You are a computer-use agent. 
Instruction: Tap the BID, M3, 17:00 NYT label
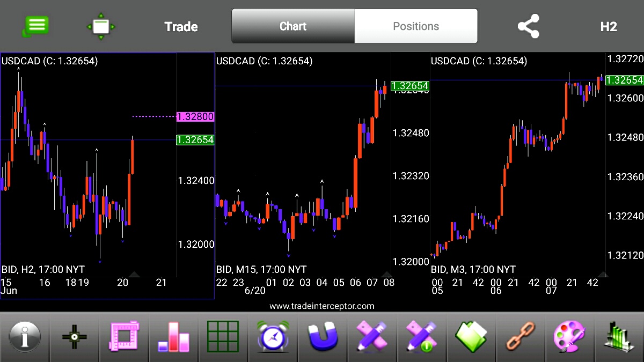pyautogui.click(x=473, y=269)
